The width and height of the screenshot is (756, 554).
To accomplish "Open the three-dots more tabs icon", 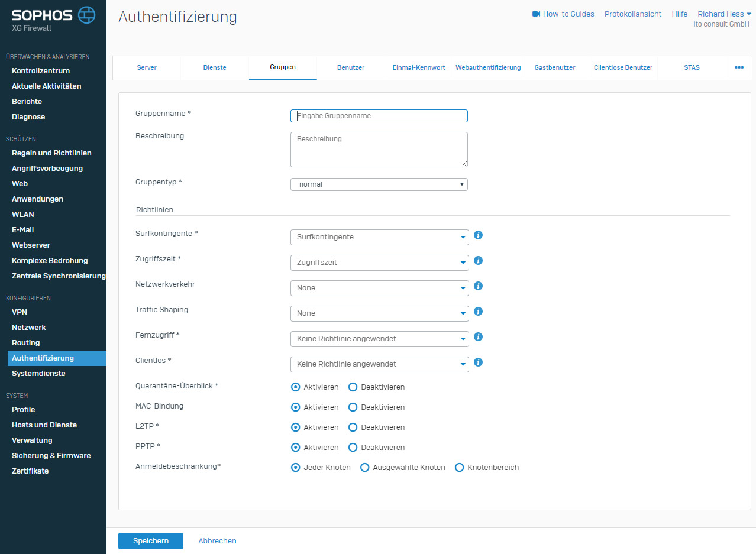I will [739, 67].
